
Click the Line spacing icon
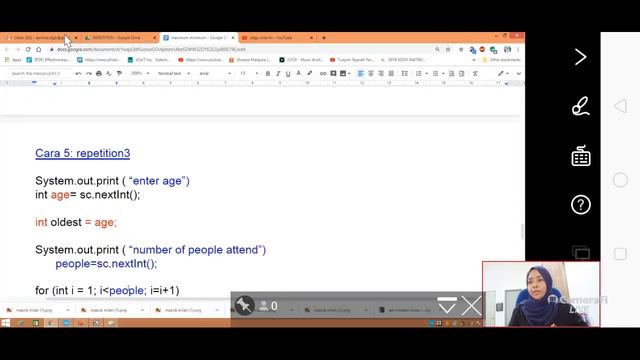pyautogui.click(x=404, y=73)
